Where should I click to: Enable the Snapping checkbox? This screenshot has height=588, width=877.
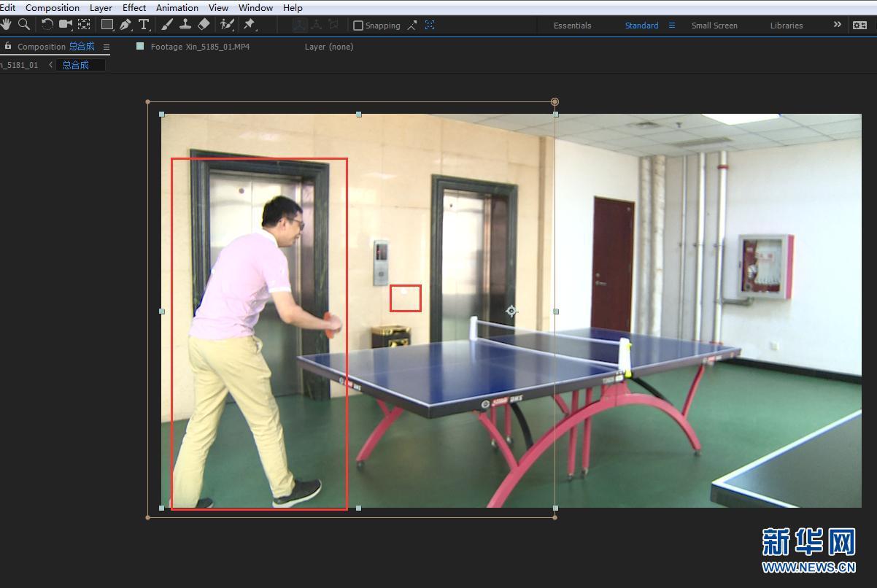[358, 26]
